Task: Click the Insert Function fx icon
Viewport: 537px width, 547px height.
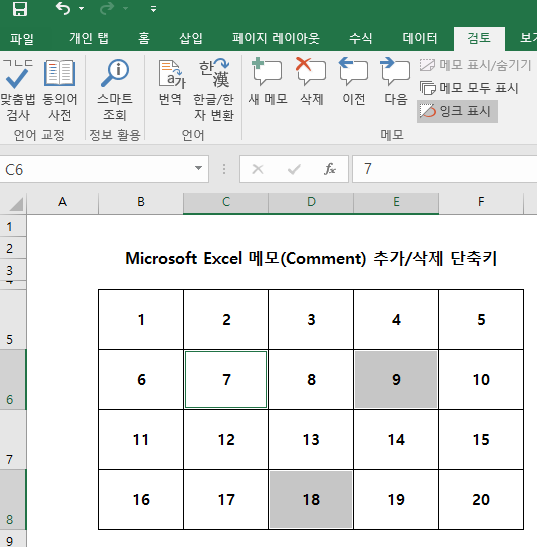Action: pos(329,169)
